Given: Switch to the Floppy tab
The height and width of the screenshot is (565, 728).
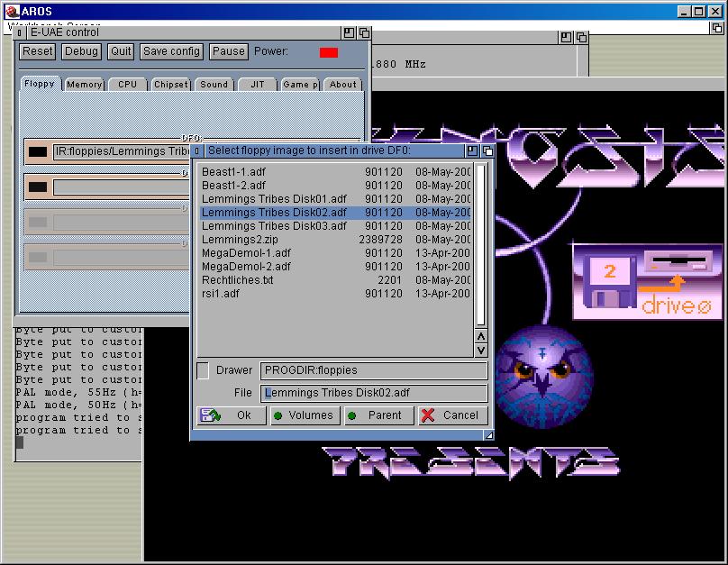Looking at the screenshot, I should (x=40, y=84).
